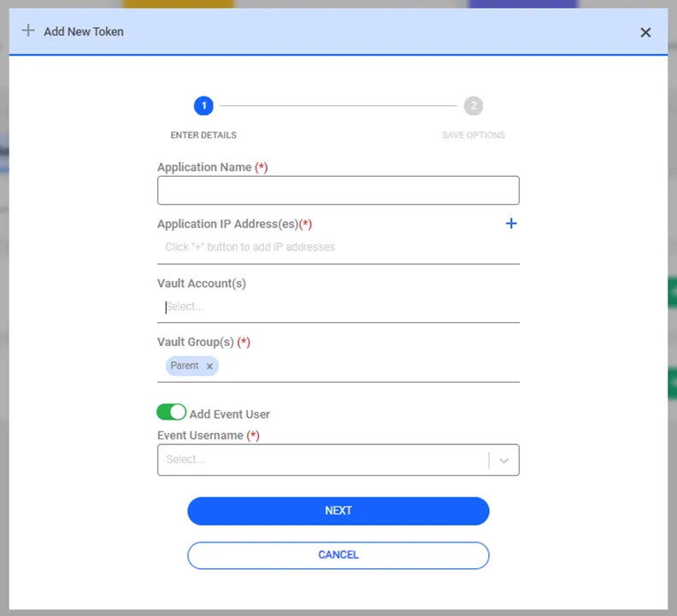Image resolution: width=677 pixels, height=616 pixels.
Task: Click the CANCEL button
Action: pyautogui.click(x=338, y=555)
